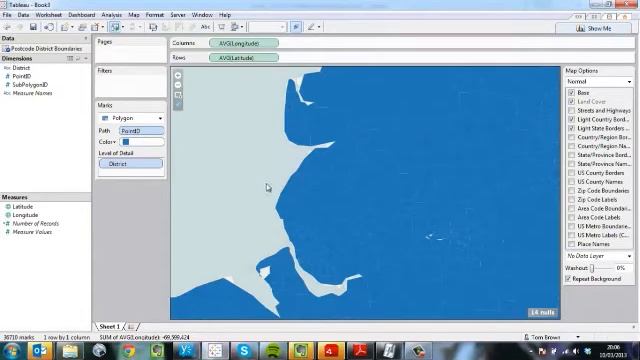This screenshot has width=640, height=360.
Task: Click the Washout 0% value field
Action: 623,268
